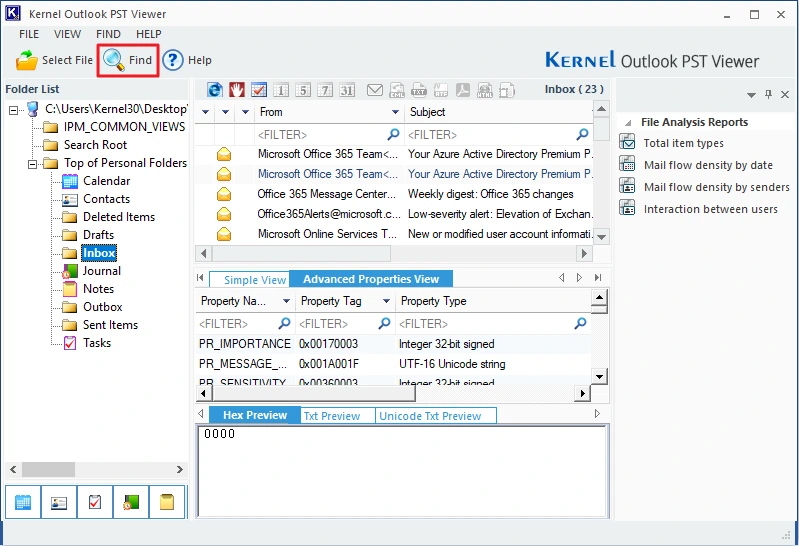Screen dimensions: 799x546
Task: Open tasks checkmark shortcut at bottom pane
Action: 95,502
